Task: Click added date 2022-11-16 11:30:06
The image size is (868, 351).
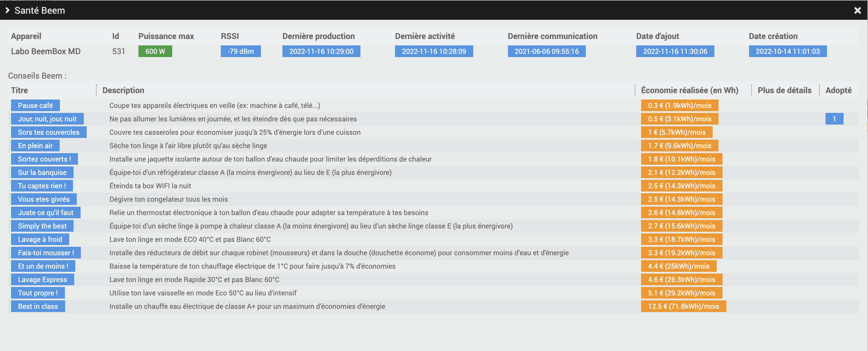Action: [675, 51]
